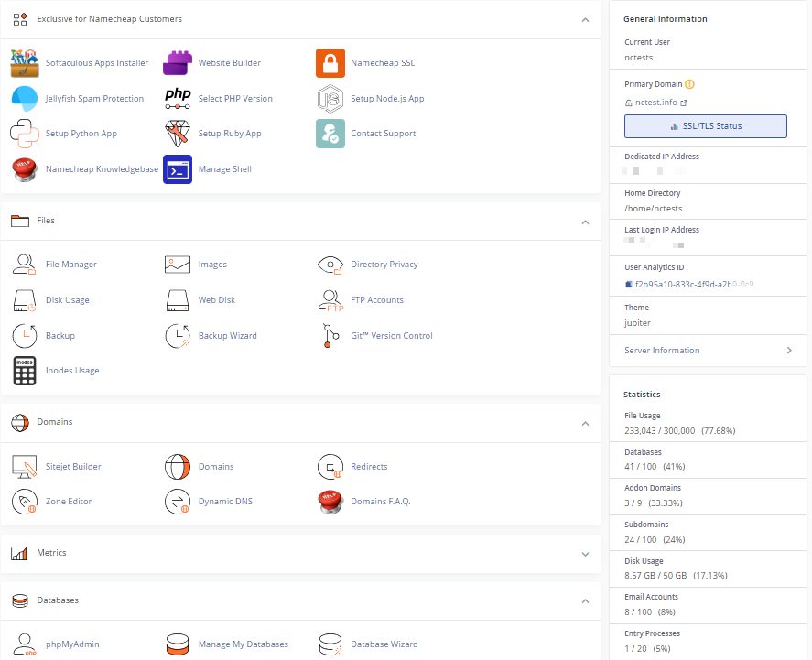
Task: Open the Git Version Control icon
Action: pyautogui.click(x=330, y=336)
